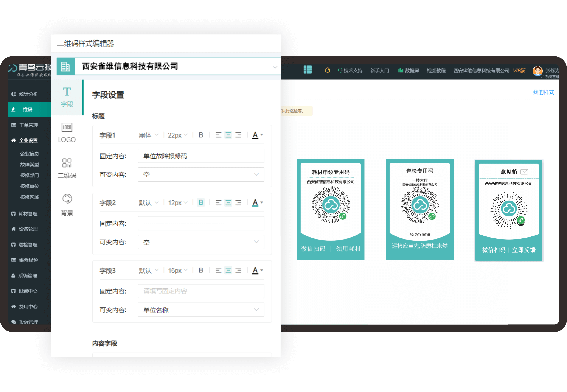
Task: Open font family dropdown for 字段2
Action: (x=148, y=203)
